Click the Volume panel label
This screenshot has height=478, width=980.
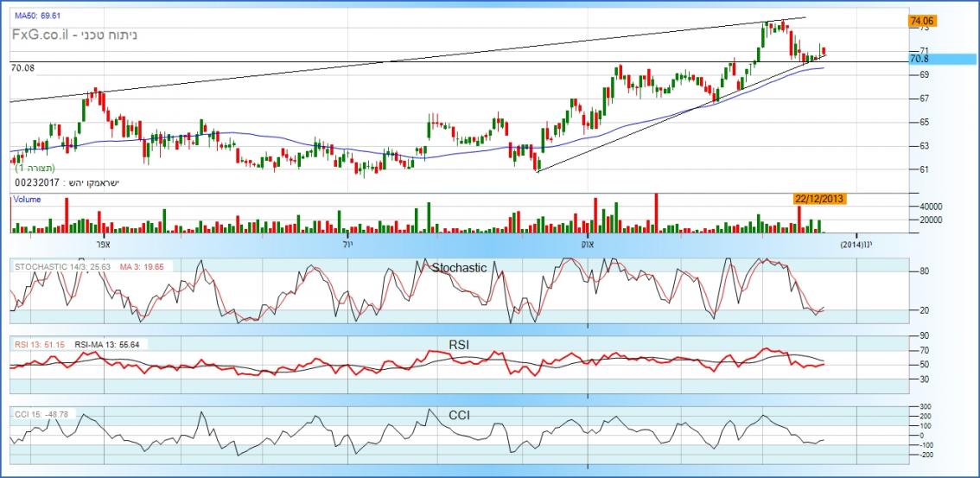coord(27,199)
